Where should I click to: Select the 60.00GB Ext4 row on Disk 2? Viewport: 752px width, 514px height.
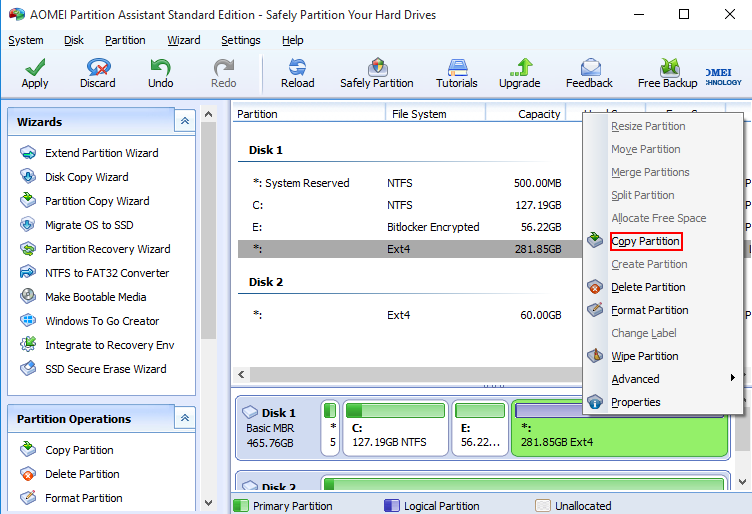[x=410, y=315]
